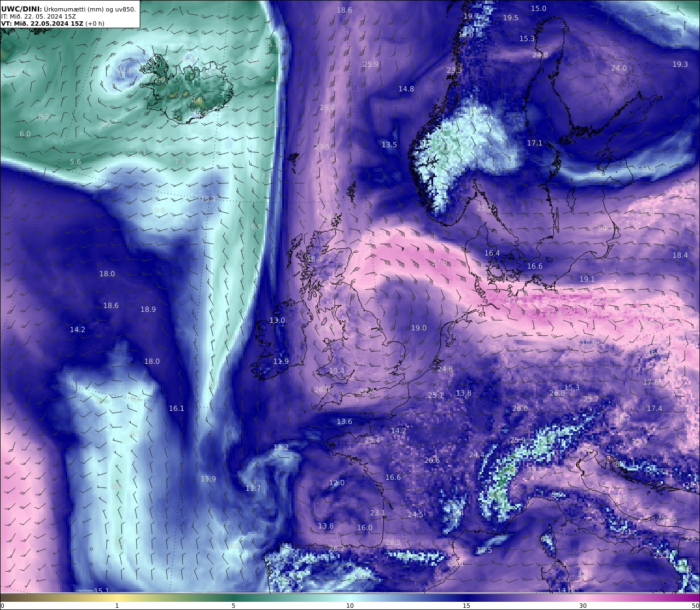Click the 11.7 value off Brittany

point(253,488)
